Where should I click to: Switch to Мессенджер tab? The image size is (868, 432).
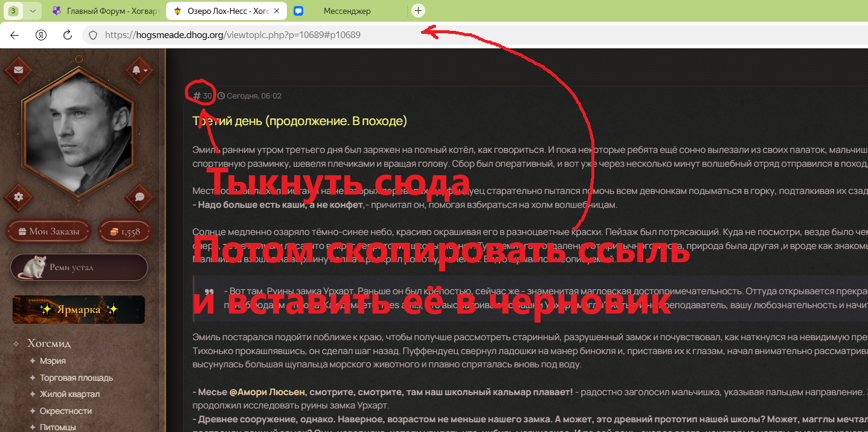[347, 11]
